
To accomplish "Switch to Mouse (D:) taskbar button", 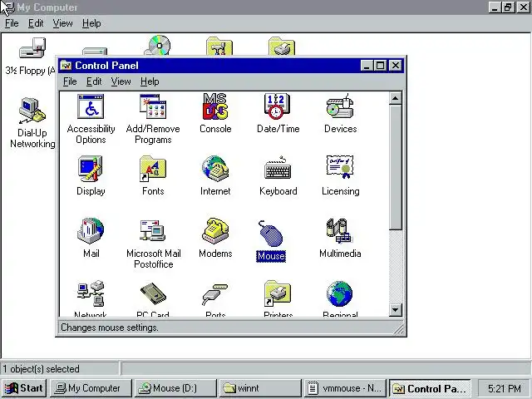I will [x=175, y=388].
